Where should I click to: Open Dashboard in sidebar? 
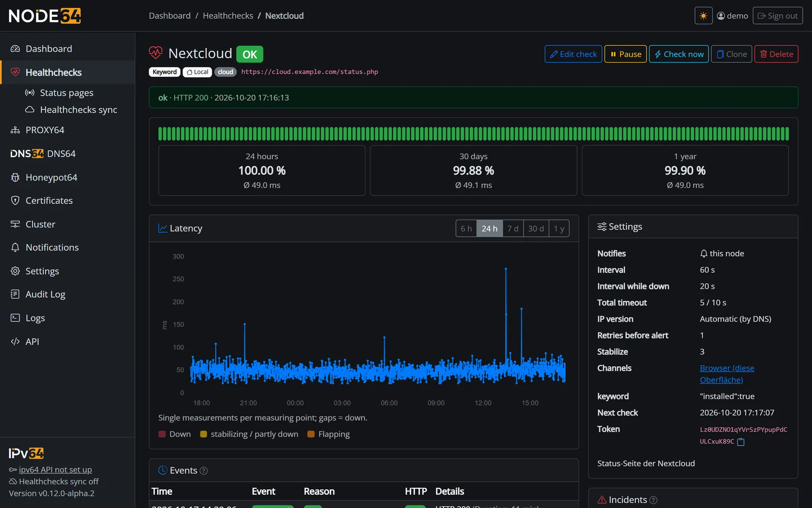(x=67, y=49)
